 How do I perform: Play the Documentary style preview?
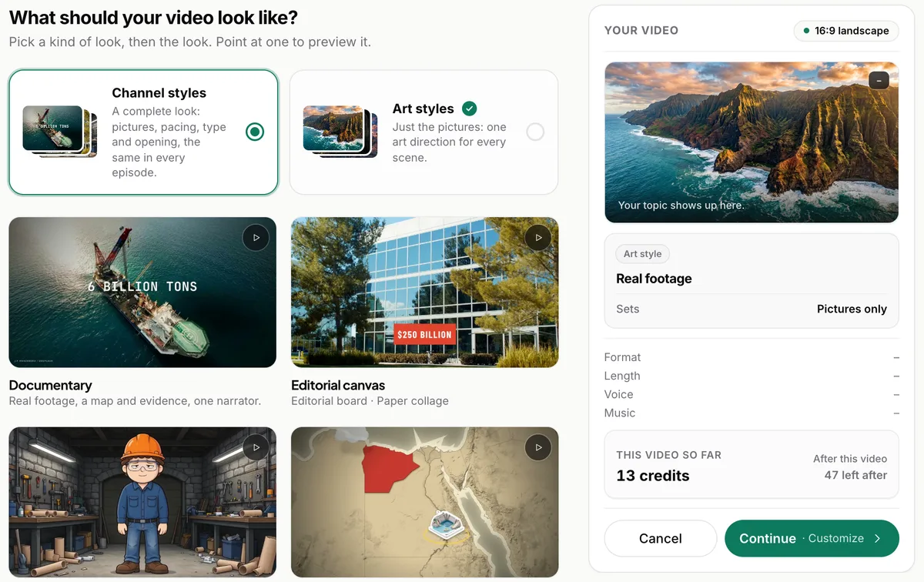click(256, 238)
